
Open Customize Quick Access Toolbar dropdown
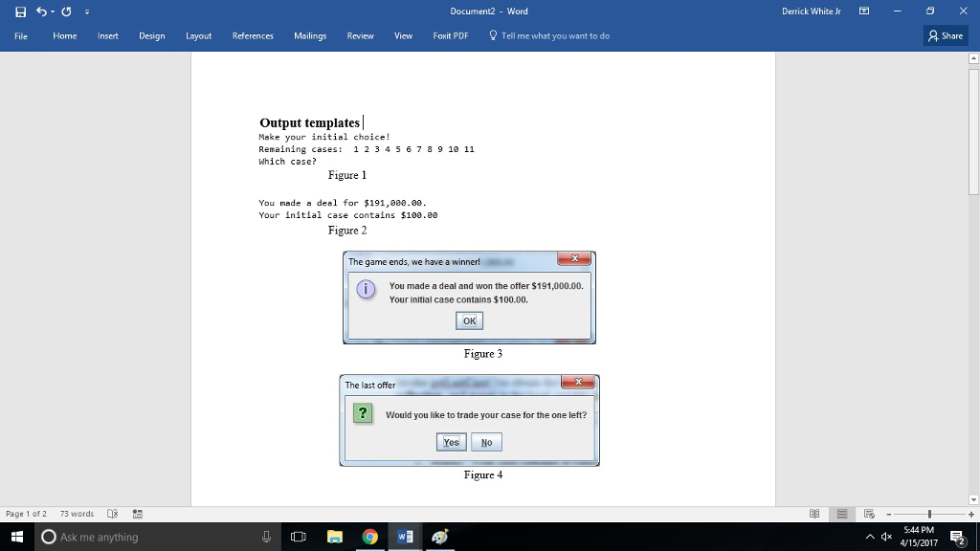coord(86,11)
